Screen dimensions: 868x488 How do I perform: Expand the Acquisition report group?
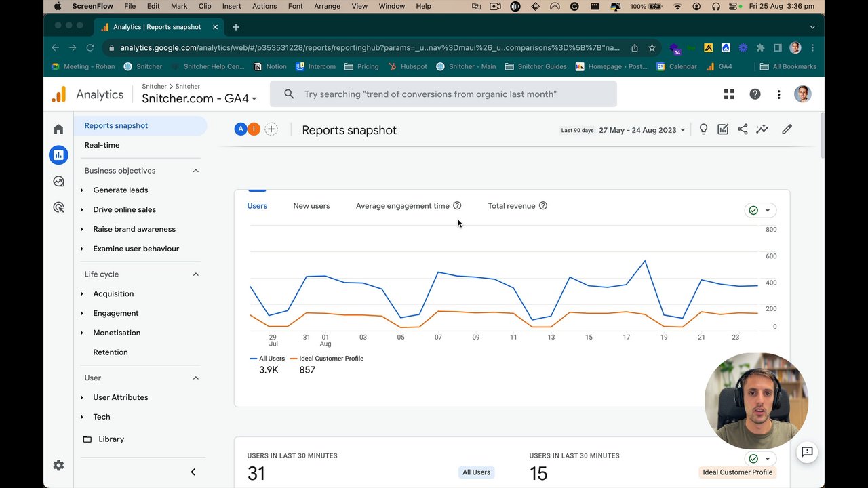[82, 293]
